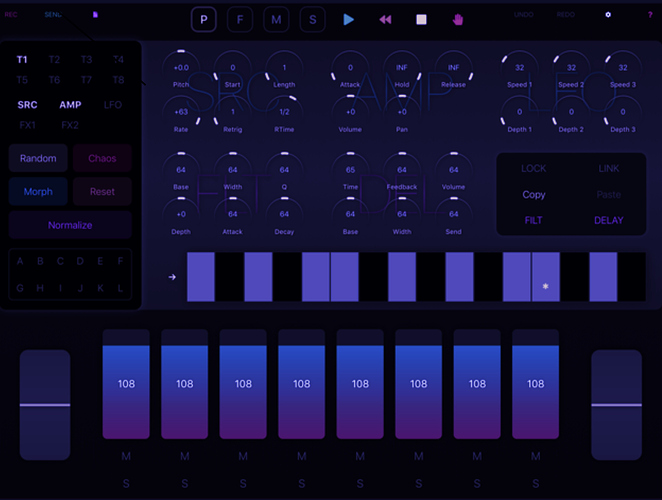Click the Random button
The height and width of the screenshot is (500, 662).
(38, 158)
